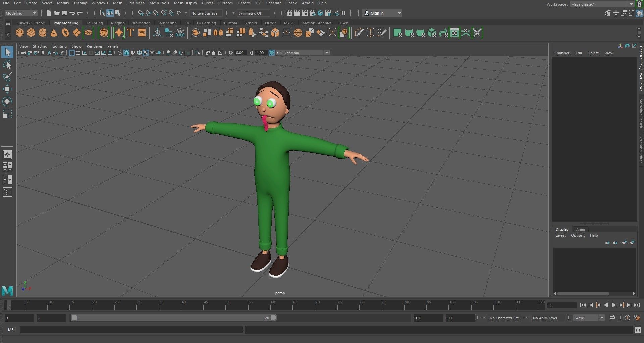Create a polygon sphere from the shelf
The height and width of the screenshot is (343, 644).
20,32
